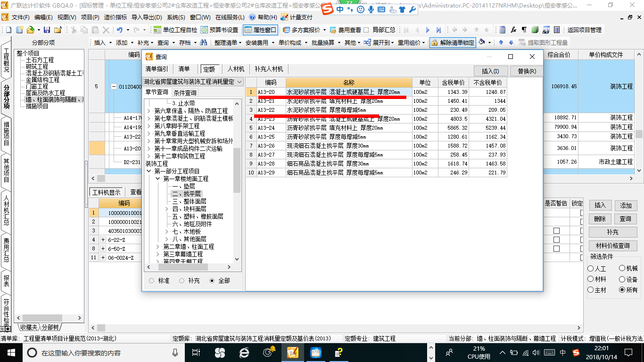Click the paint bucket fill color icon
Screen dimensions: 644x362
point(482,42)
